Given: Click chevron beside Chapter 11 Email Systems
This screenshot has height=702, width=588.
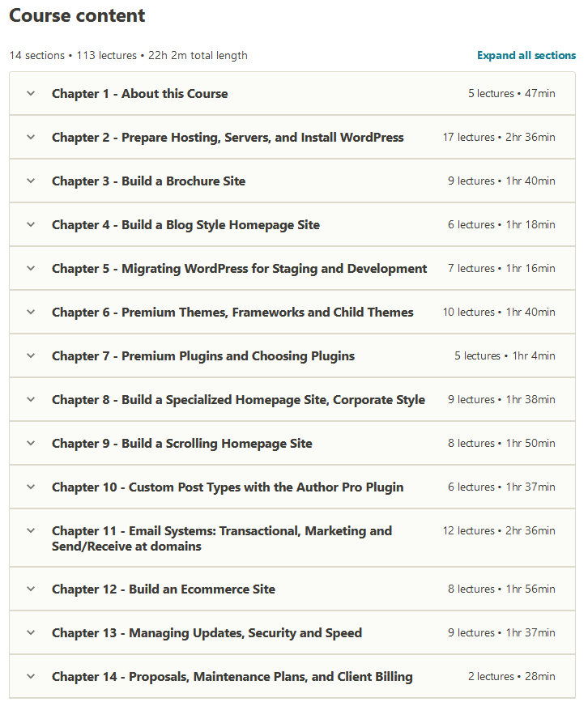Looking at the screenshot, I should 31,530.
